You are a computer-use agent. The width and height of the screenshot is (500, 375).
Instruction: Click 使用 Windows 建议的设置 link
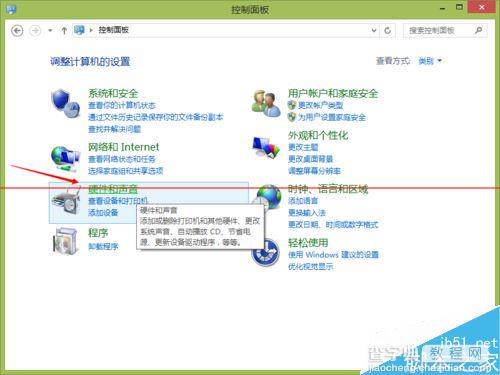click(333, 255)
